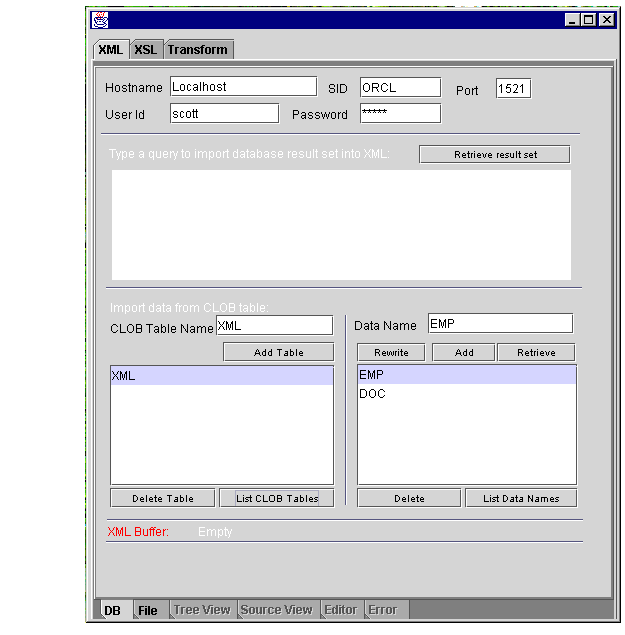Click the Port number field
The width and height of the screenshot is (625, 635).
click(513, 89)
